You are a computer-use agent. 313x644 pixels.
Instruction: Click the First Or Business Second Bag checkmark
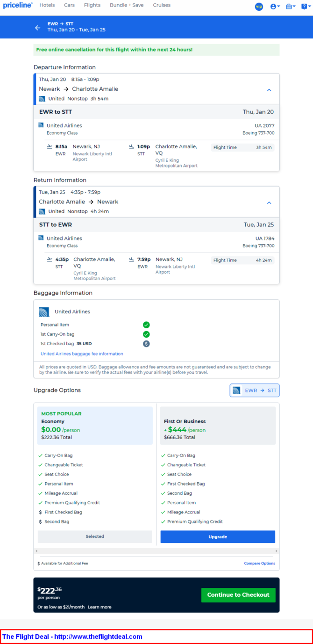[x=163, y=493]
